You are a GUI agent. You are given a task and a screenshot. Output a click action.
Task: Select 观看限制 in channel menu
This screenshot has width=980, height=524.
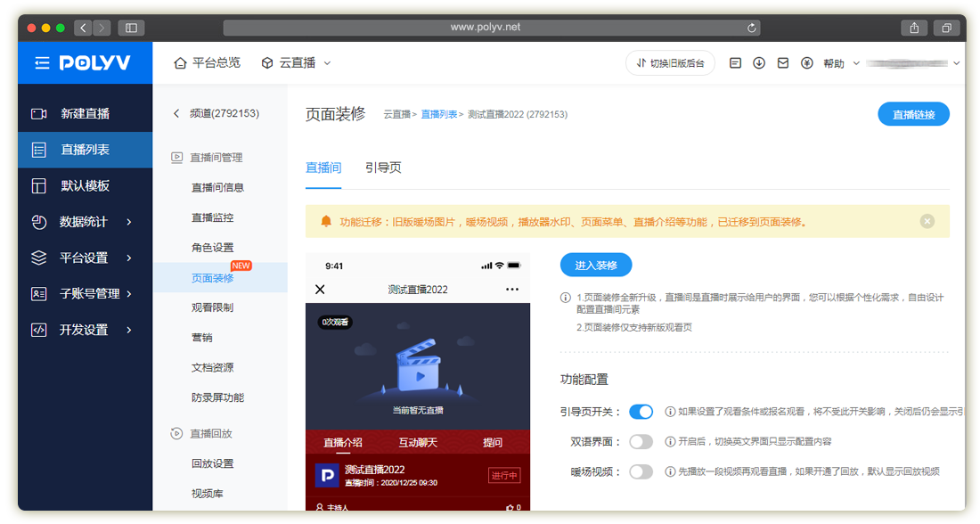tap(212, 307)
